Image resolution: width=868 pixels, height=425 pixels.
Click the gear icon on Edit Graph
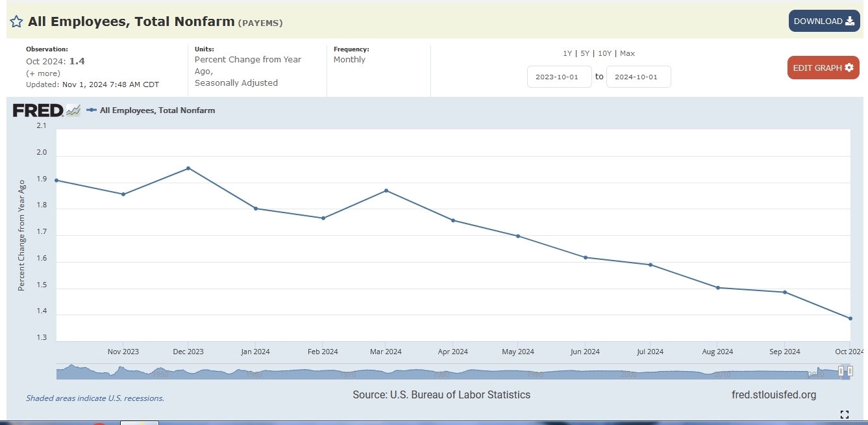(x=849, y=68)
